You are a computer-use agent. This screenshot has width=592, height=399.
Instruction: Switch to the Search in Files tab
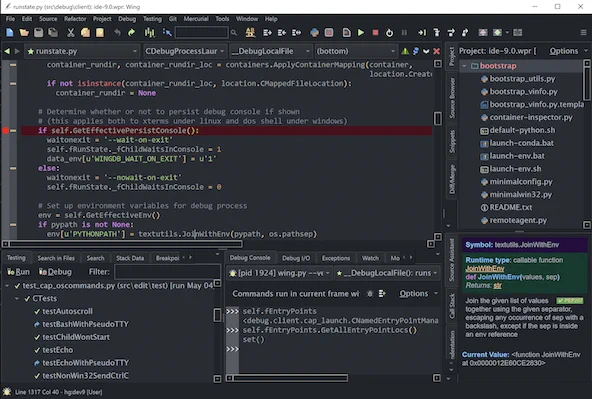pyautogui.click(x=56, y=258)
